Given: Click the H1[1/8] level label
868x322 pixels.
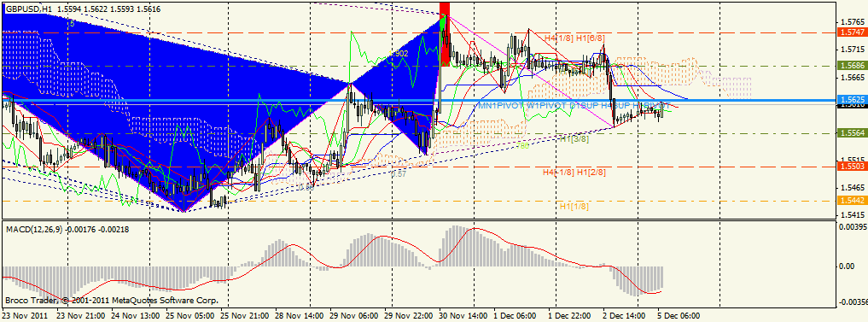Looking at the screenshot, I should [x=574, y=206].
